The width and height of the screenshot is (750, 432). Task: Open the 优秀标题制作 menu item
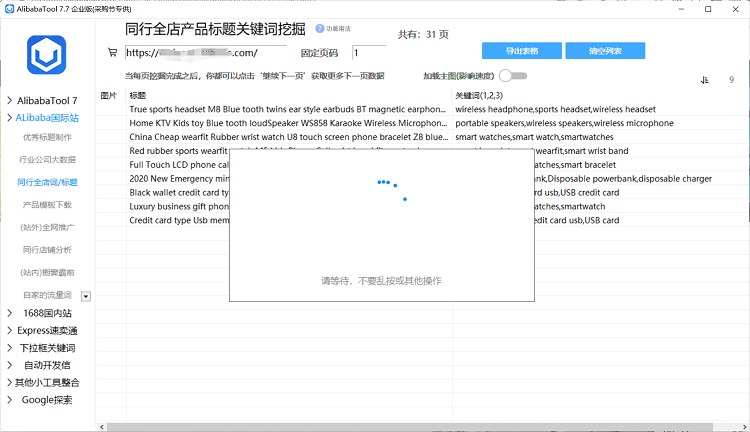pos(47,137)
